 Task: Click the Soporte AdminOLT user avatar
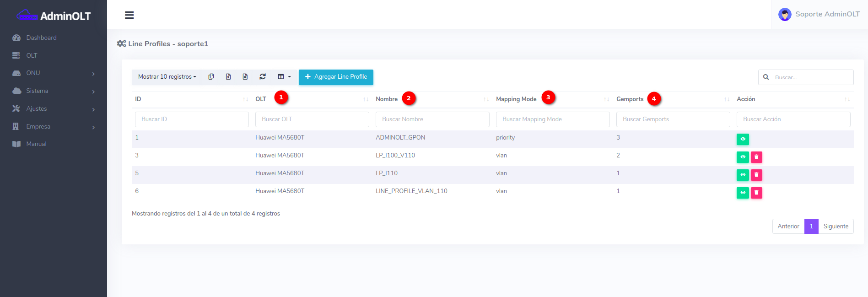(x=785, y=15)
